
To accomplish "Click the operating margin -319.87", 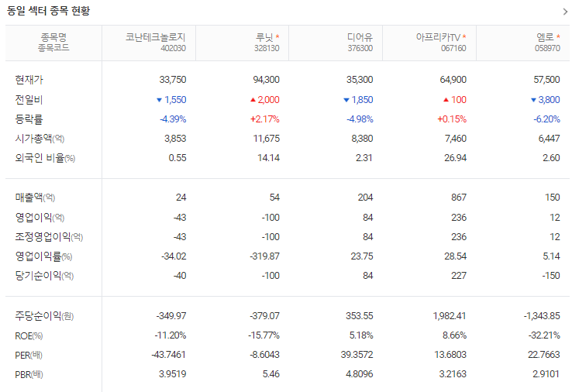I will coord(265,256).
